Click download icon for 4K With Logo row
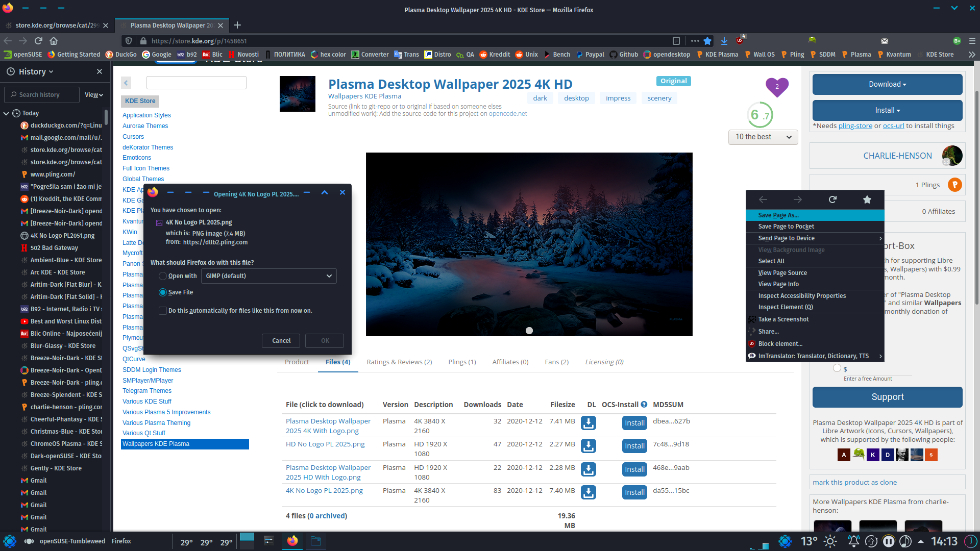Image resolution: width=980 pixels, height=551 pixels. click(589, 423)
